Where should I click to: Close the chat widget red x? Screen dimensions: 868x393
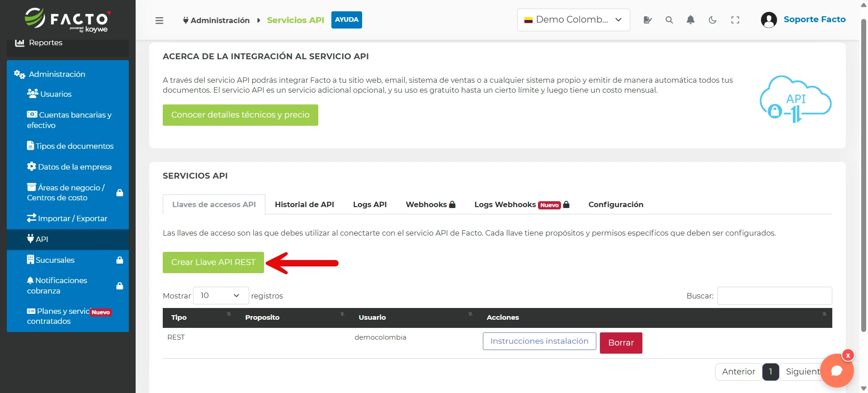[x=848, y=355]
